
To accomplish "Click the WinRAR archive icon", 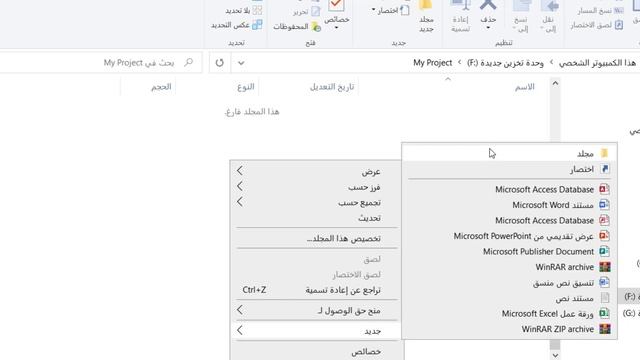I will click(x=604, y=267).
